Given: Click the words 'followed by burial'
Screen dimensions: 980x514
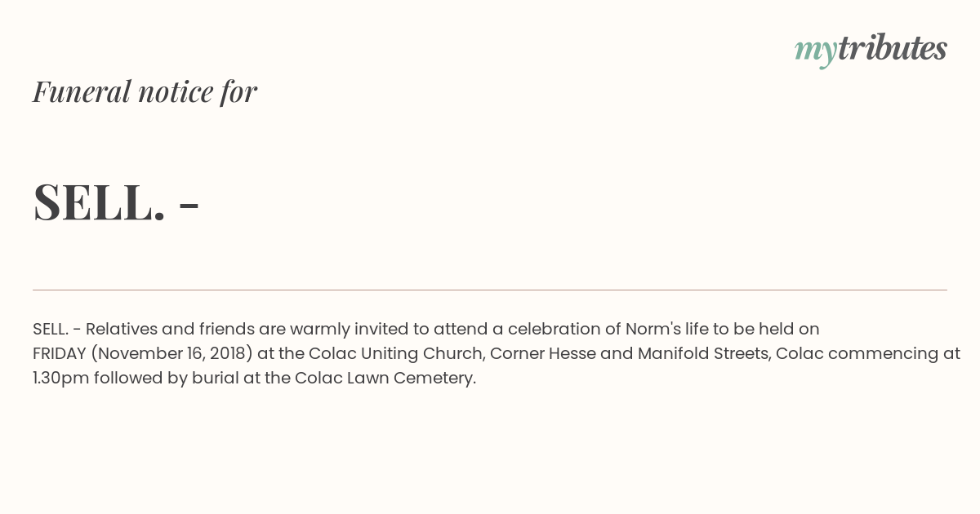Looking at the screenshot, I should (167, 378).
